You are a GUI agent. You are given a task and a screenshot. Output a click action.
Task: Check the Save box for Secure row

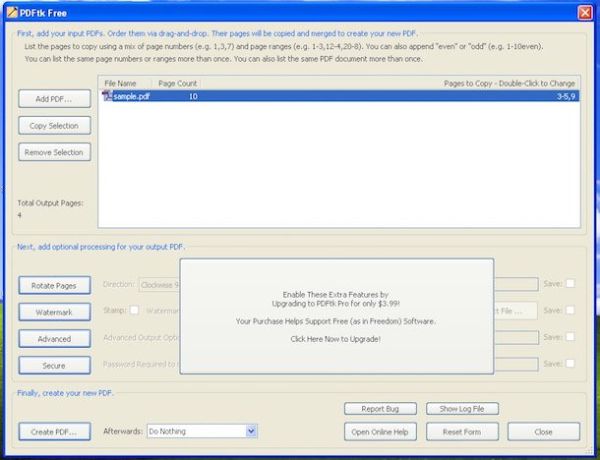pos(570,364)
